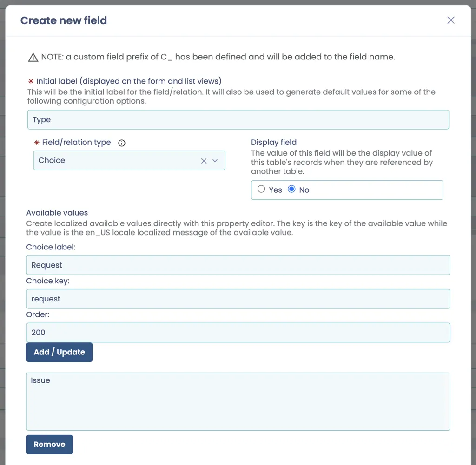Open the Choice combo box
Screen dimensions: 476x465
[129, 160]
